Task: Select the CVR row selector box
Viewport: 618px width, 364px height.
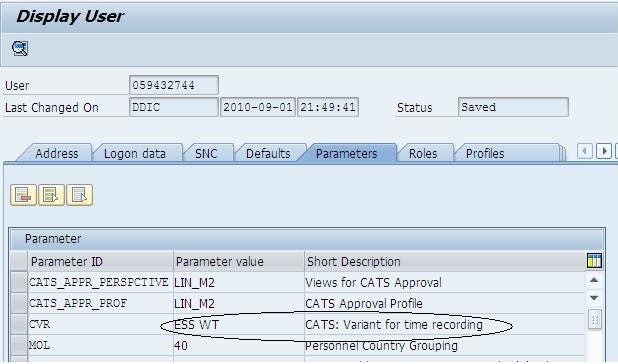Action: click(x=19, y=324)
